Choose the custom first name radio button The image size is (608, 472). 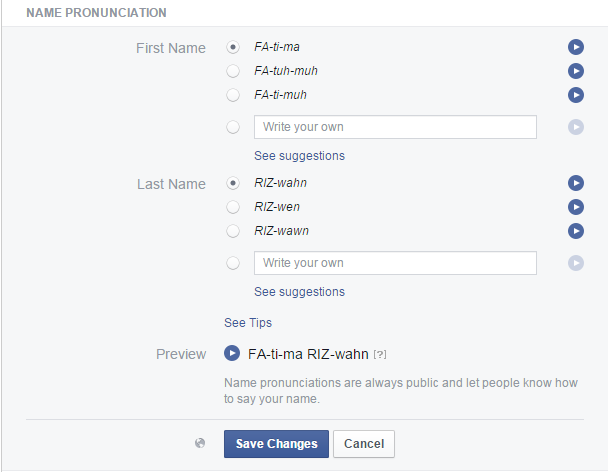coord(233,127)
